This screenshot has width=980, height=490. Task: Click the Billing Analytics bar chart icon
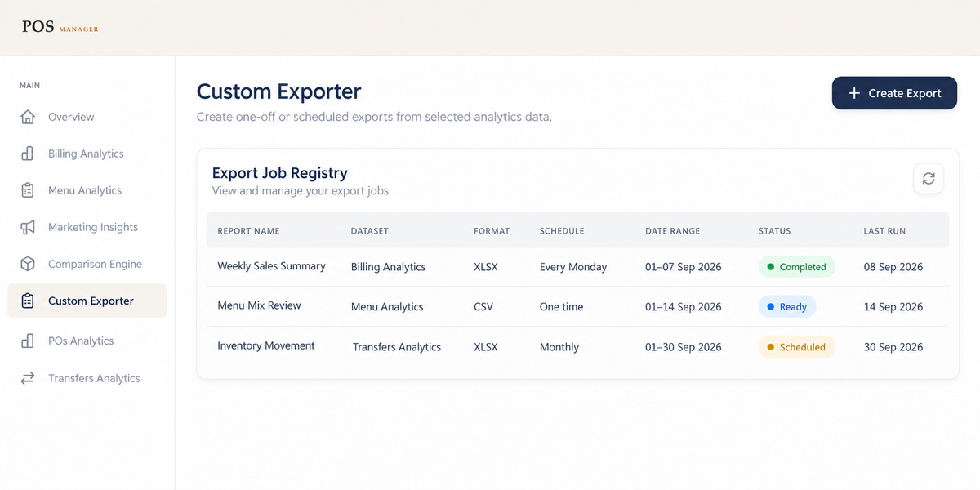pos(28,154)
